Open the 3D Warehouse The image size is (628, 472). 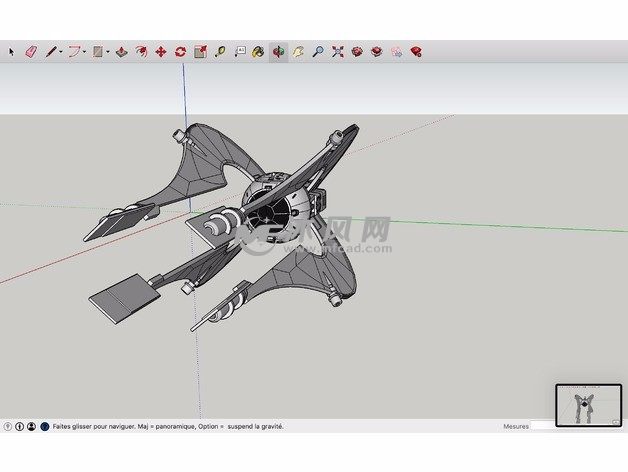coord(357,51)
